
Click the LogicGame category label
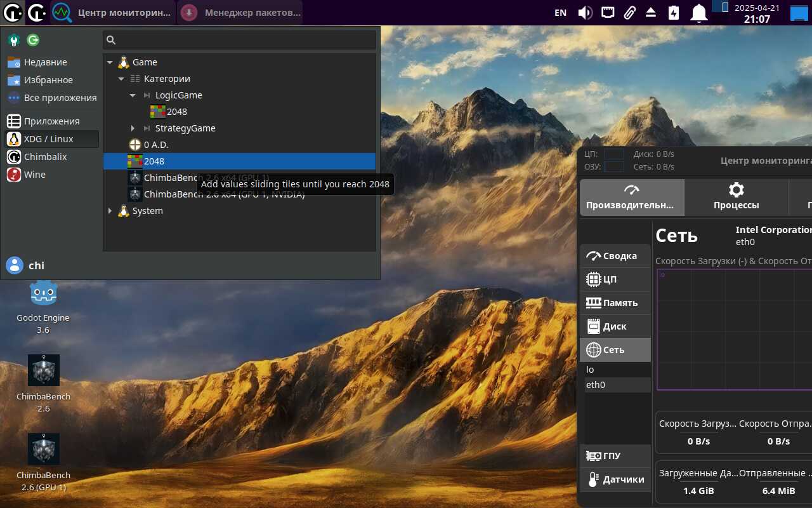[179, 95]
